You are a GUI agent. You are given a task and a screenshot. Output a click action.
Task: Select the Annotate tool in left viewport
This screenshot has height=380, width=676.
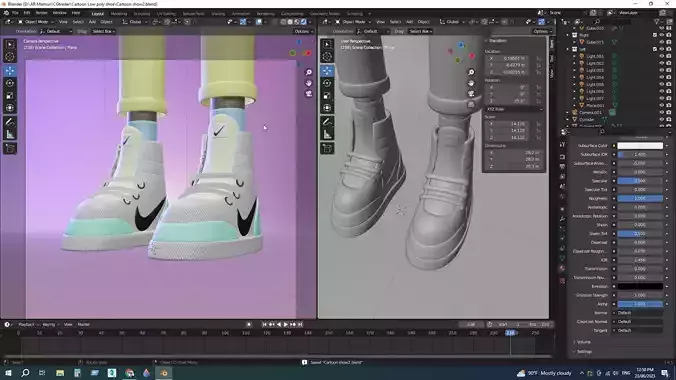click(x=10, y=122)
